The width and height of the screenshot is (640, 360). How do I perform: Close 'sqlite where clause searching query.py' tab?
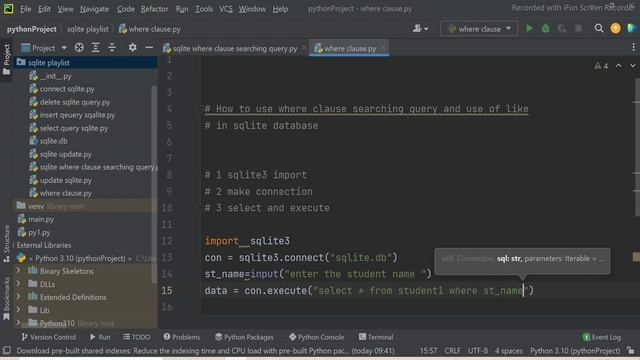pyautogui.click(x=304, y=48)
